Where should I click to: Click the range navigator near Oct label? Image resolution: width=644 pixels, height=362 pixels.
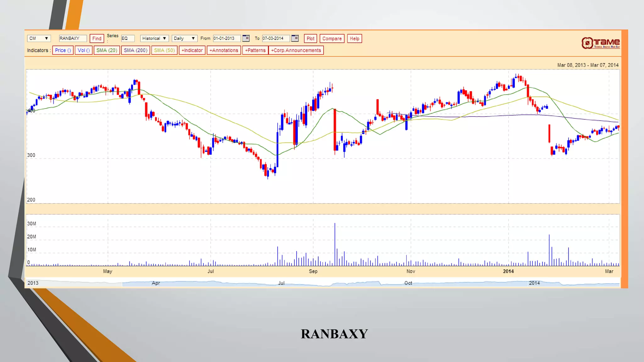pos(408,283)
